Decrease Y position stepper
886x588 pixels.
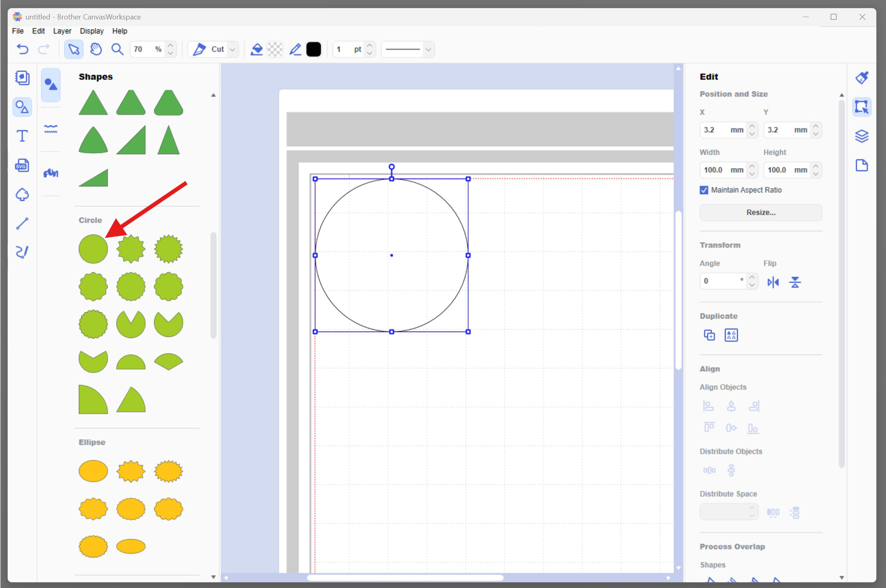(x=815, y=134)
